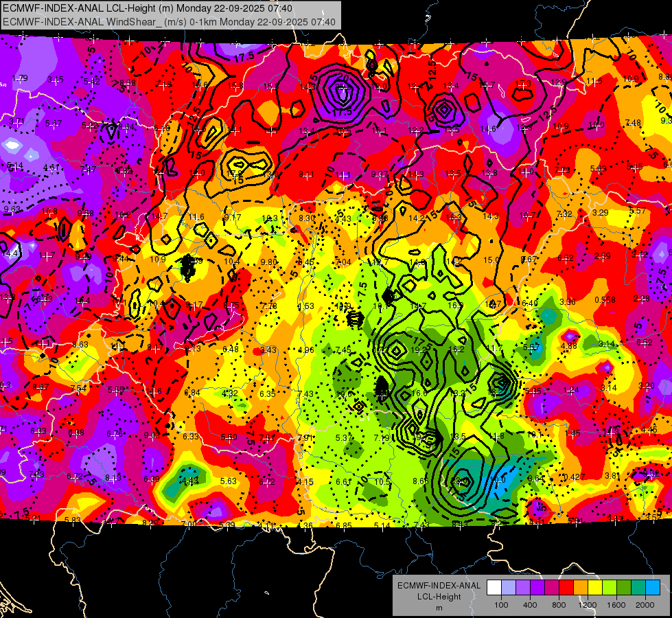Click the wind shear value 4.45
Screen dimensions: 672x618
click(649, 430)
